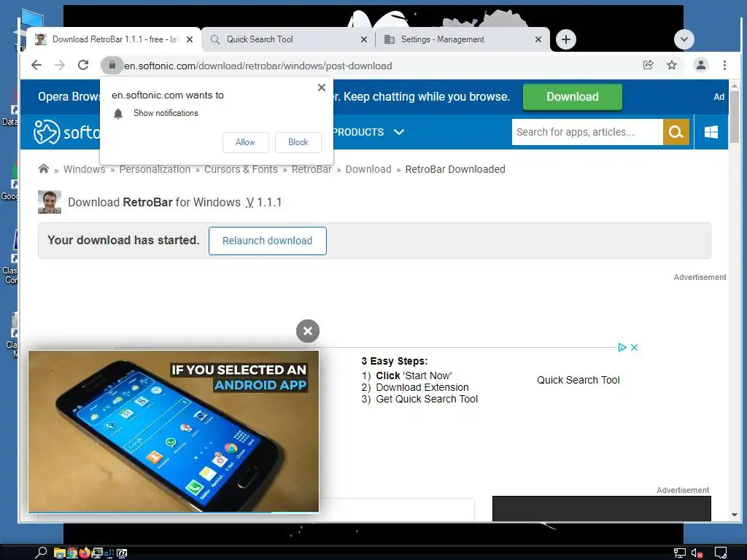Click the scrollbar down arrow

coord(734,515)
